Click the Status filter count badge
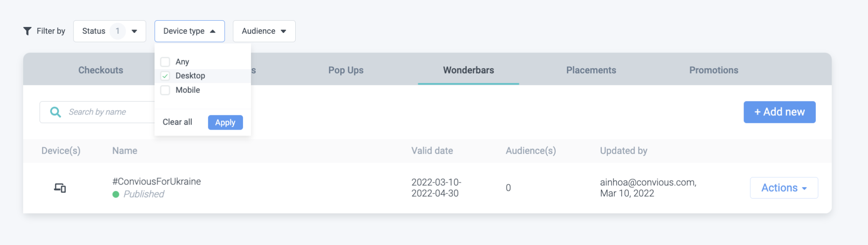 (118, 31)
